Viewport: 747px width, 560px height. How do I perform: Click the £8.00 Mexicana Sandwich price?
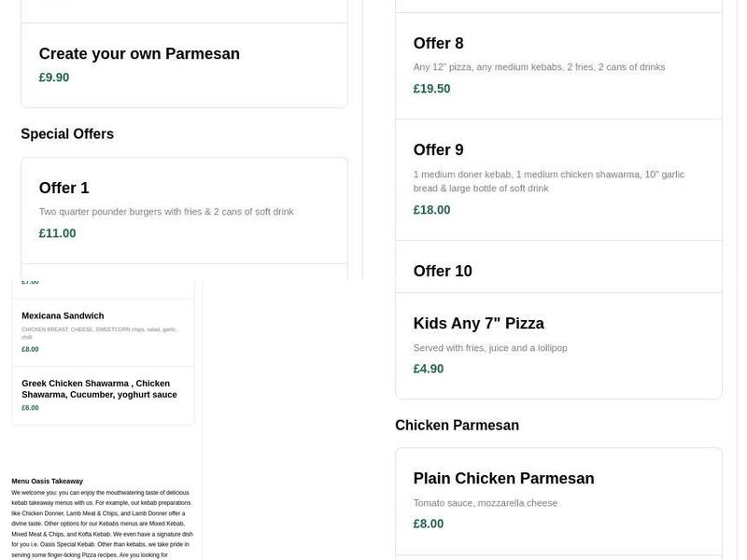tap(29, 349)
